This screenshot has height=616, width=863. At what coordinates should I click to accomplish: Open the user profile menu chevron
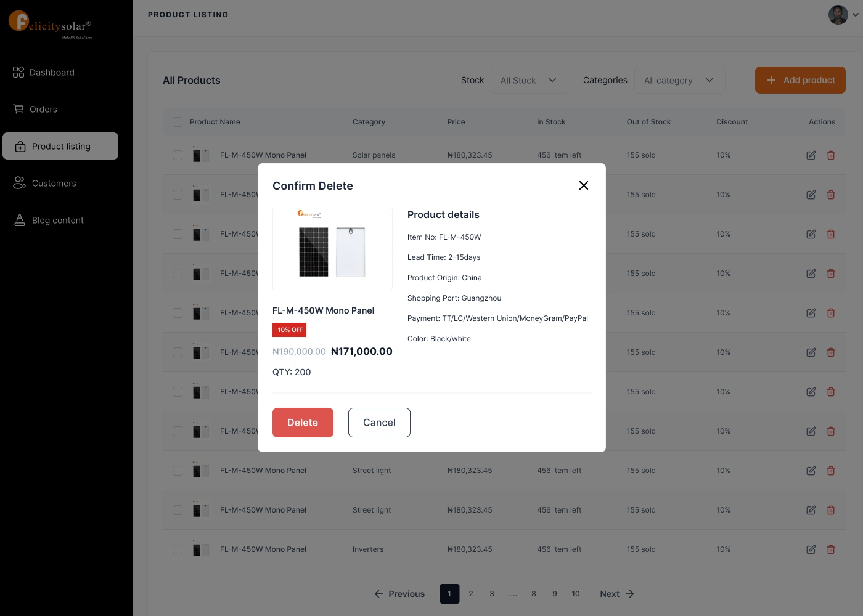tap(856, 15)
